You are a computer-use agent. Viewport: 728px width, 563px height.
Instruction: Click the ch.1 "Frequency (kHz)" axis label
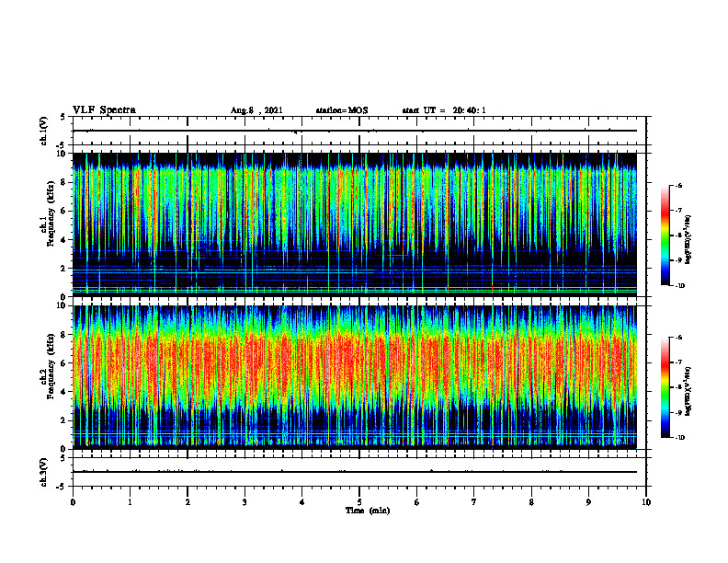51,213
